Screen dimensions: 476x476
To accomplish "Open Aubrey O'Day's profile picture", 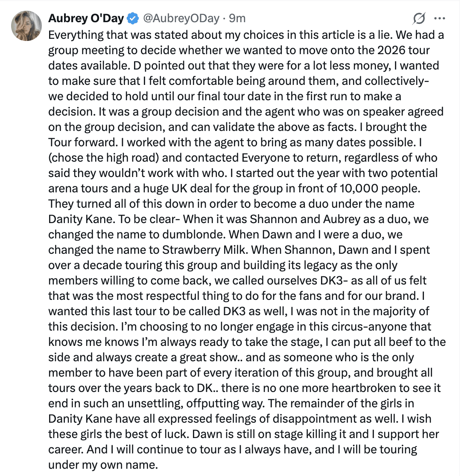I will coord(26,26).
